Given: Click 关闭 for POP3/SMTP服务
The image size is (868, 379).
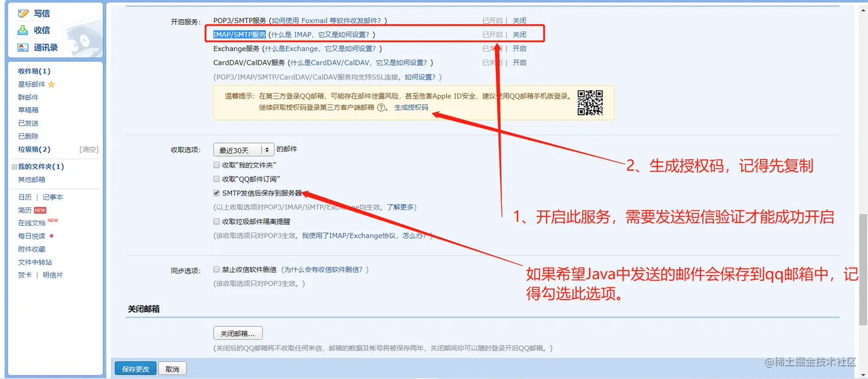Looking at the screenshot, I should tap(520, 21).
